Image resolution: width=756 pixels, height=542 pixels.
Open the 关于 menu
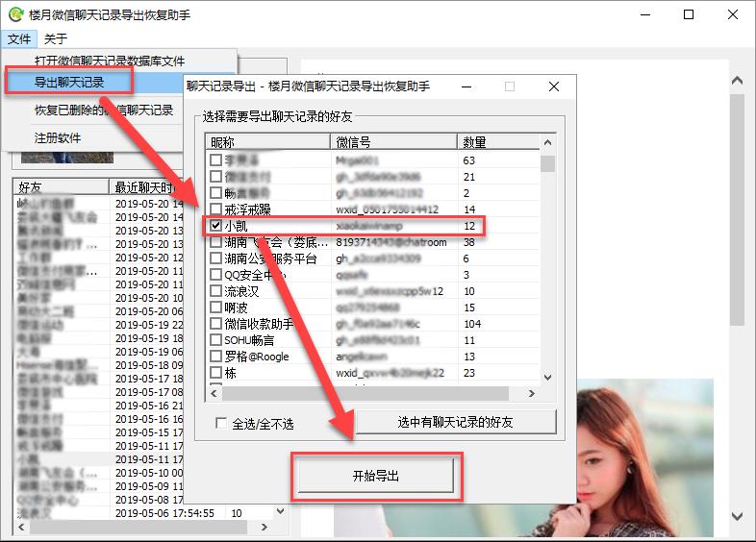click(x=56, y=38)
